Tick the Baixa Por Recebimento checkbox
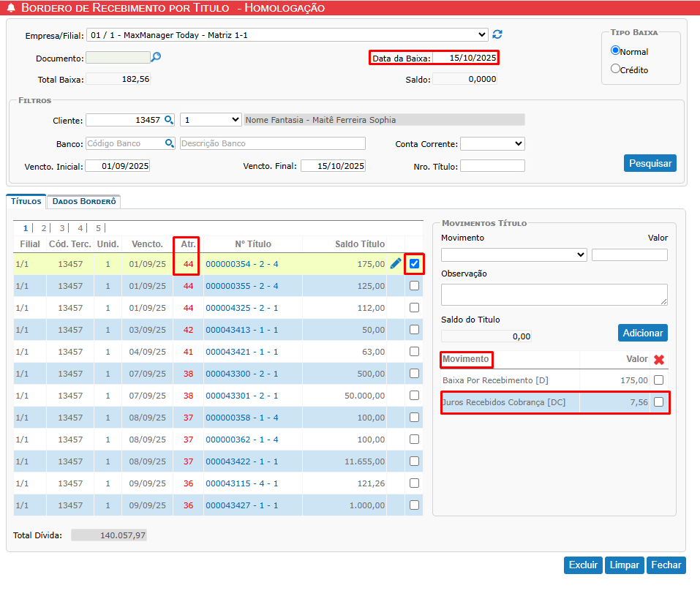The image size is (700, 607). pos(658,380)
